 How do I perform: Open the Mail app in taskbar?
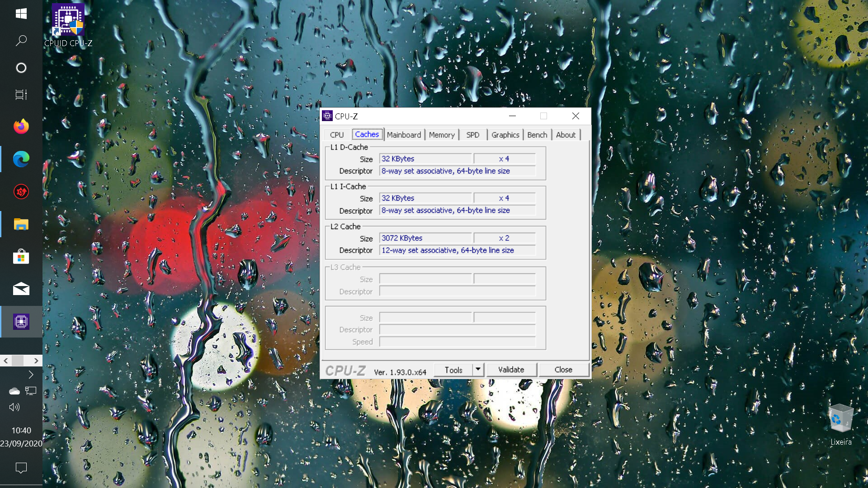tap(21, 289)
